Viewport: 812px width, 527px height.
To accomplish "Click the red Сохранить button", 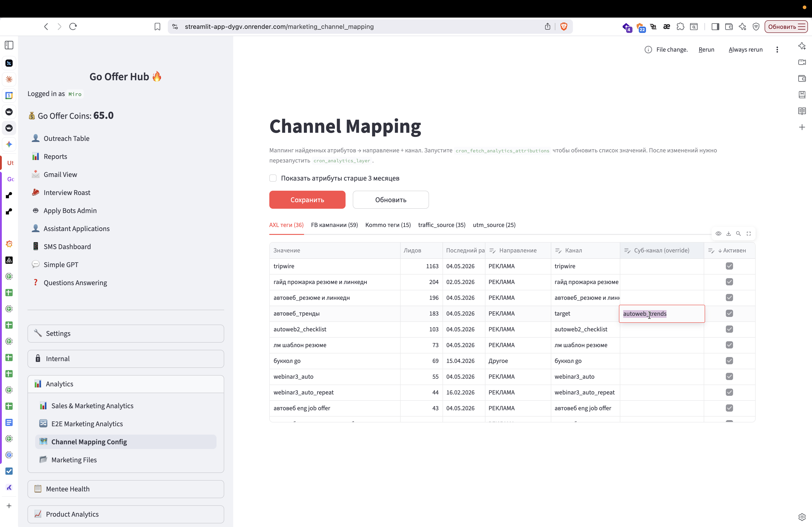I will (307, 200).
